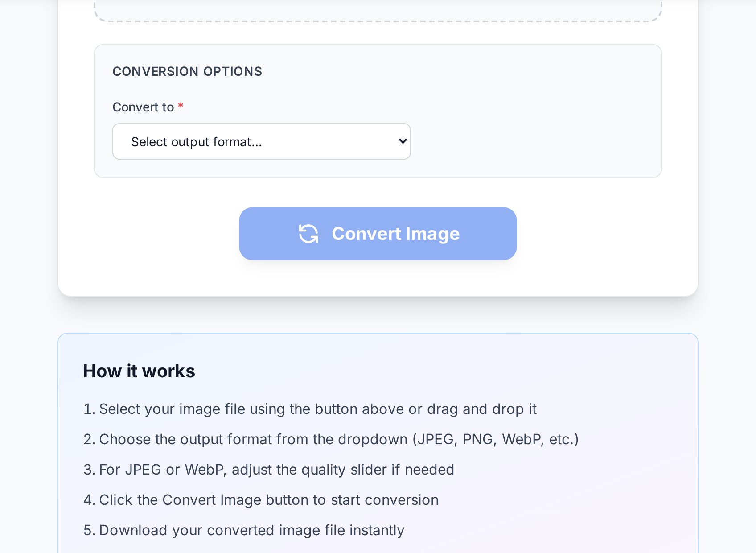
Task: Click the 'How it works' heading
Action: 139,371
